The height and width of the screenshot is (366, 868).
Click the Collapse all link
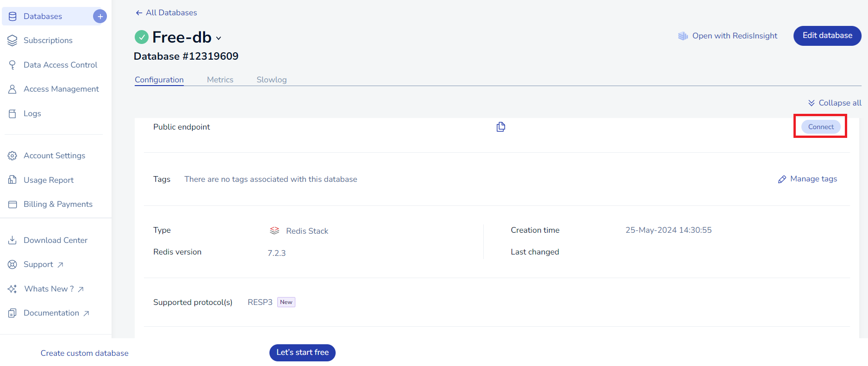pos(840,103)
